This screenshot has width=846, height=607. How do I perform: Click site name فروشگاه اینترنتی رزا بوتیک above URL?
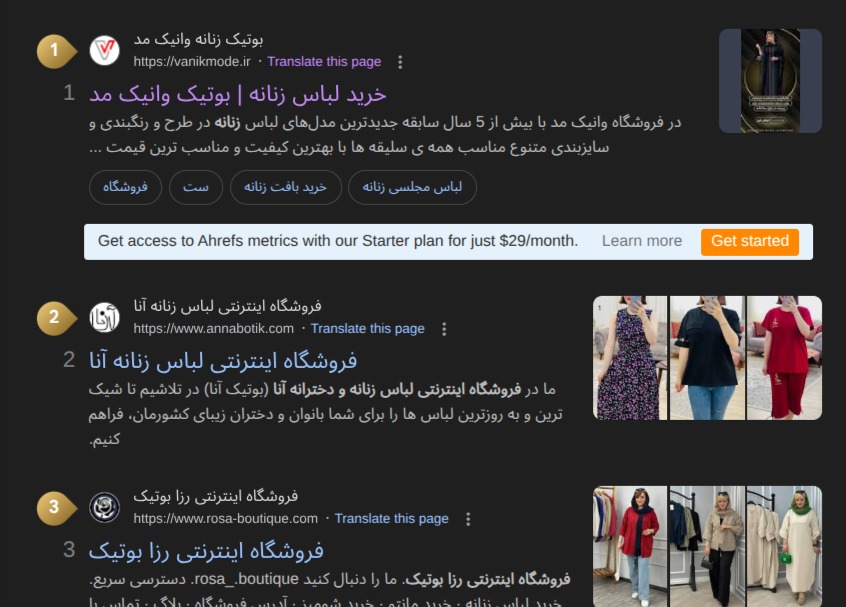tap(216, 496)
